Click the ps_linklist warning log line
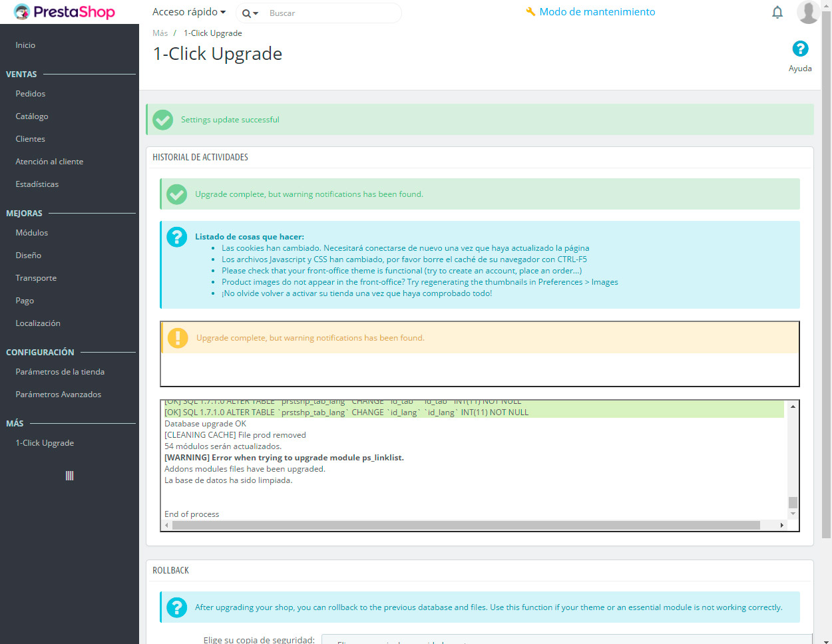832x644 pixels. pos(284,458)
